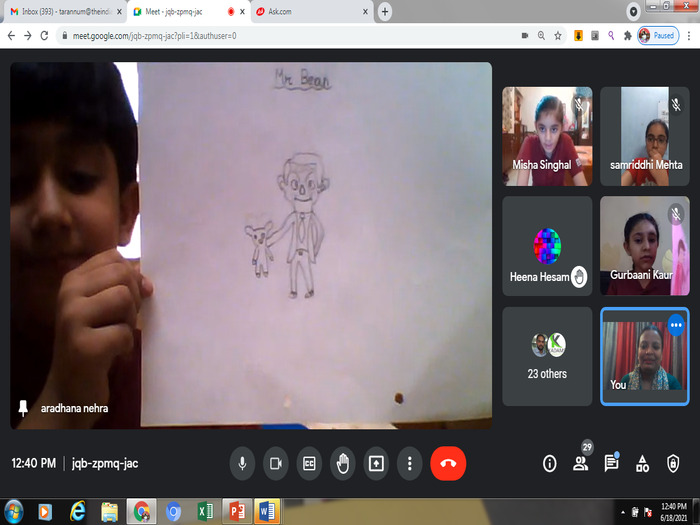Open Windows Start menu

[x=13, y=512]
